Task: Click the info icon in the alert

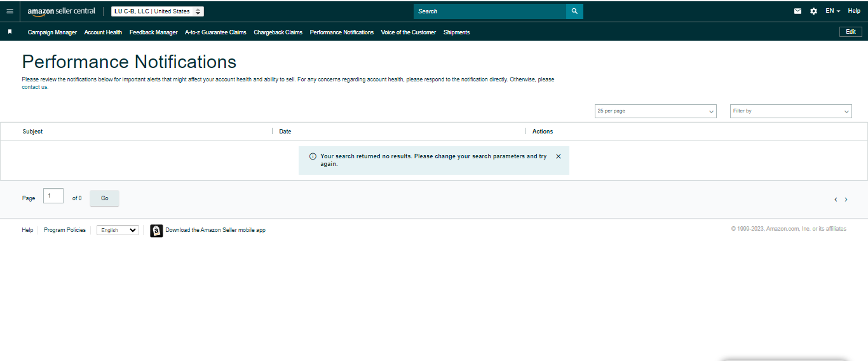Action: click(x=313, y=156)
